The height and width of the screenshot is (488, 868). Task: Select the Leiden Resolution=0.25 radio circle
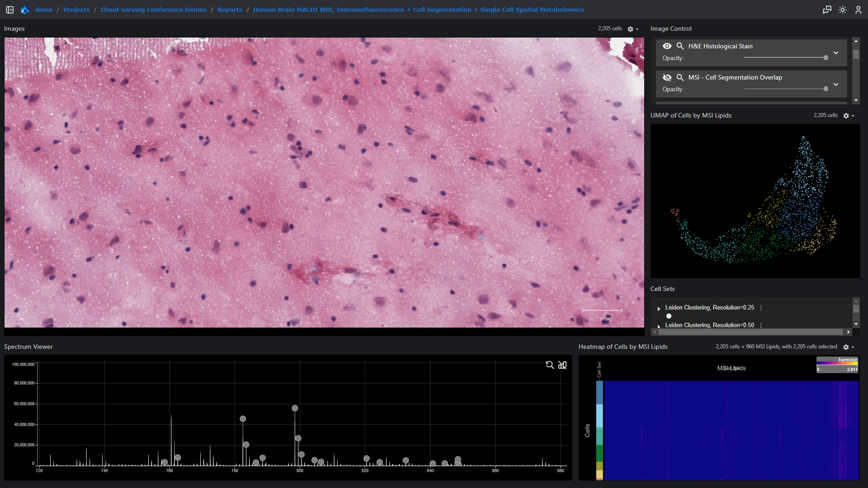pos(669,316)
